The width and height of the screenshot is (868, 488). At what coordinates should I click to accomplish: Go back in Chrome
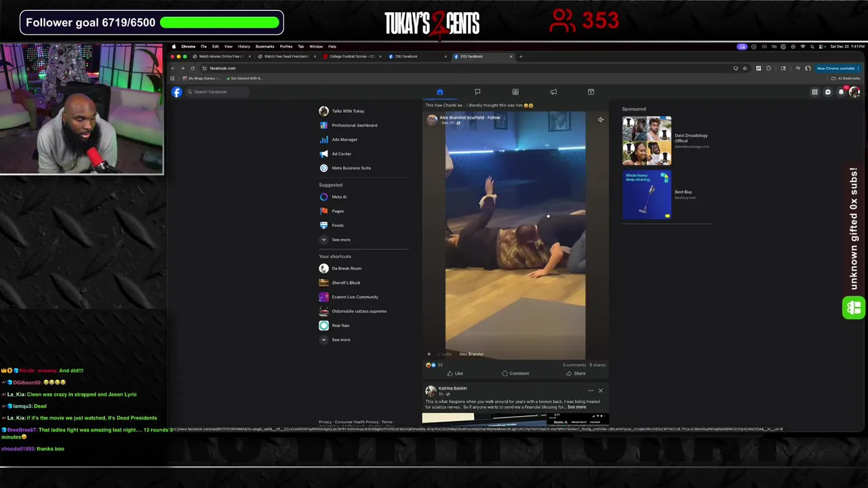pyautogui.click(x=173, y=68)
